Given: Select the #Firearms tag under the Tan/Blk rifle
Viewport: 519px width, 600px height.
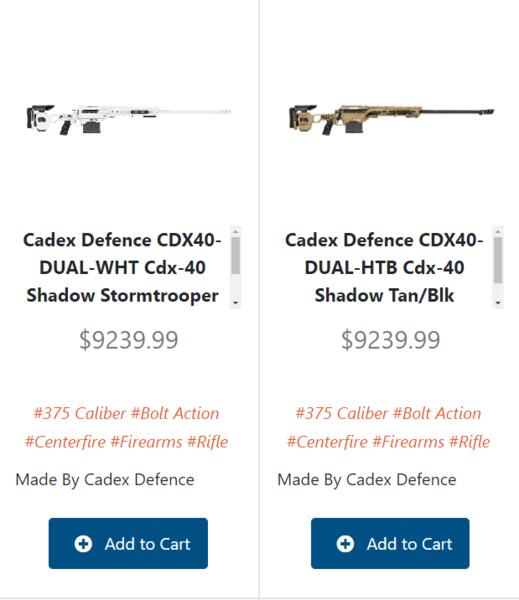Looking at the screenshot, I should (x=408, y=442).
